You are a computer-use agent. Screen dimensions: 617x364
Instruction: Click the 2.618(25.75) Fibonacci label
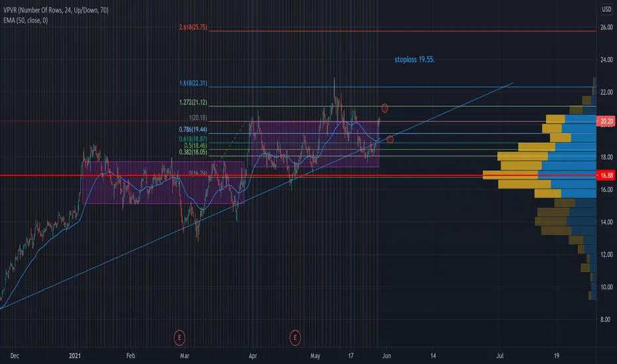[x=193, y=27]
